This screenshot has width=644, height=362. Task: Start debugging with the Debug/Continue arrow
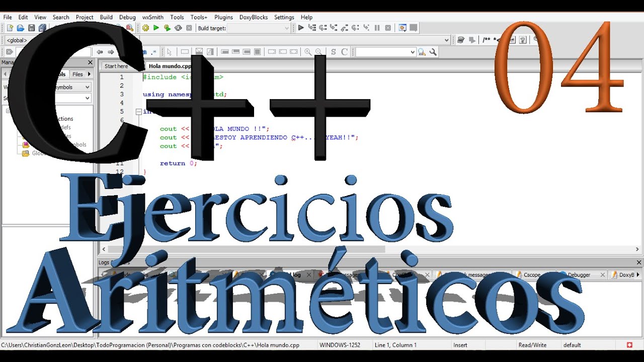pos(301,28)
